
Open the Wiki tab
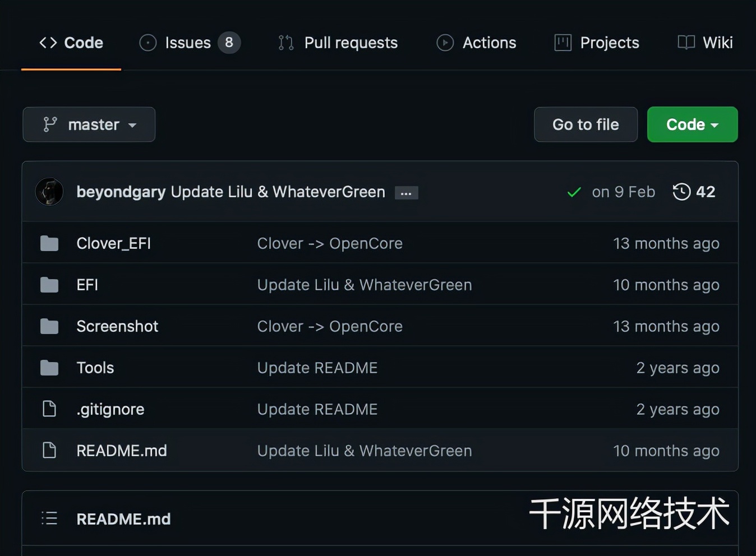point(705,43)
